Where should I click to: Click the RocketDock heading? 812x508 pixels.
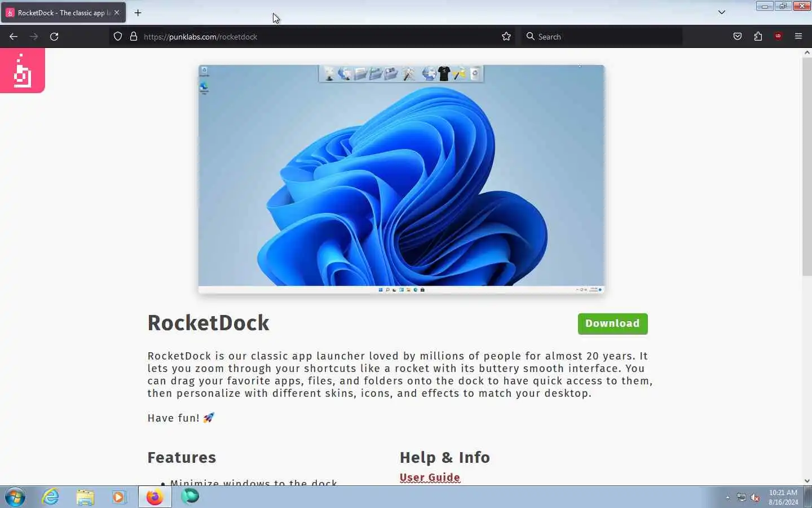click(208, 323)
